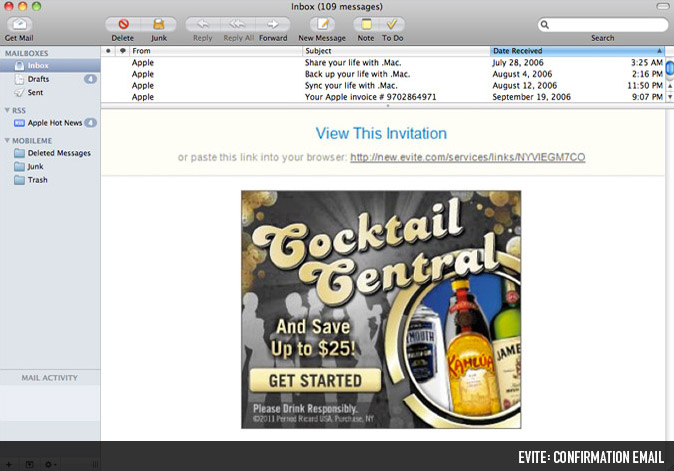Sort by the unread status dot column
The width and height of the screenshot is (674, 471).
coord(108,51)
